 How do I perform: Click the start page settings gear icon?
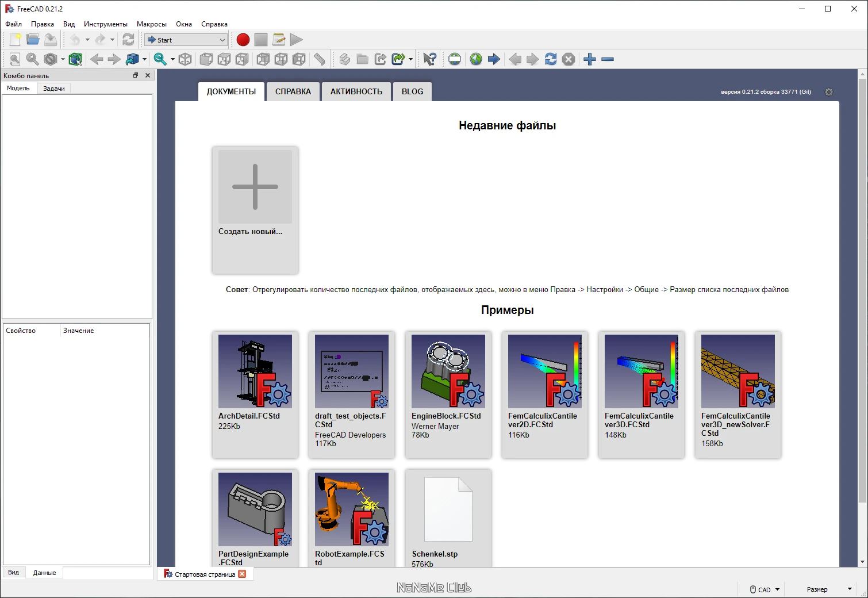pos(829,92)
